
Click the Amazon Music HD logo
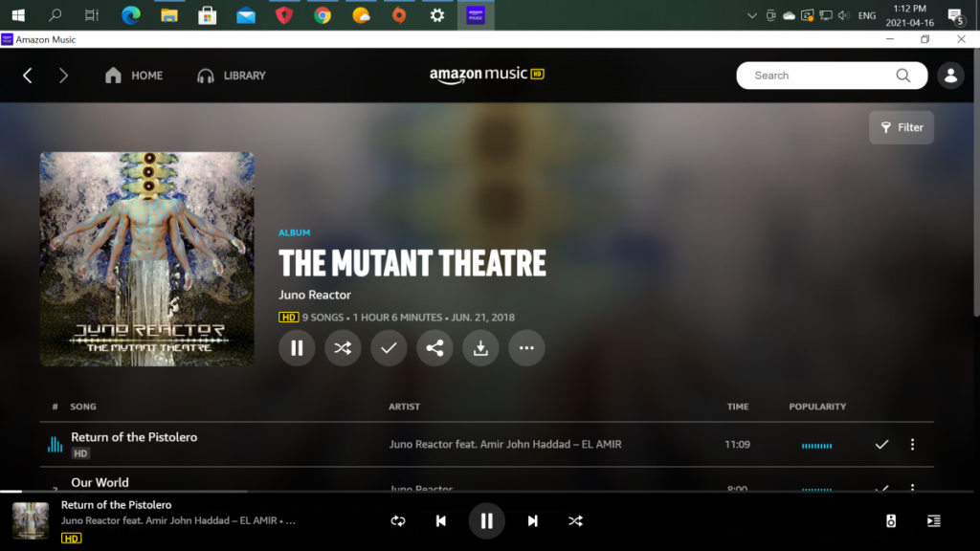pyautogui.click(x=487, y=75)
